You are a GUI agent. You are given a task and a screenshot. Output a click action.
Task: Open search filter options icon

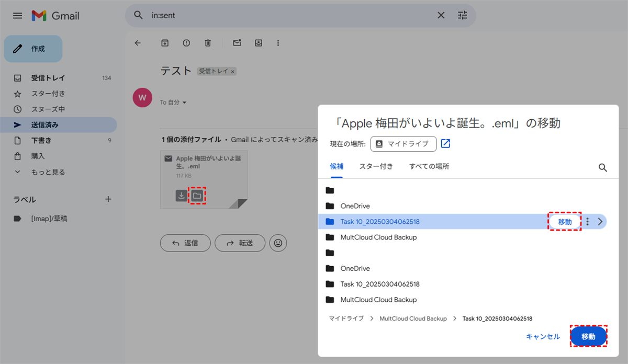pyautogui.click(x=463, y=16)
